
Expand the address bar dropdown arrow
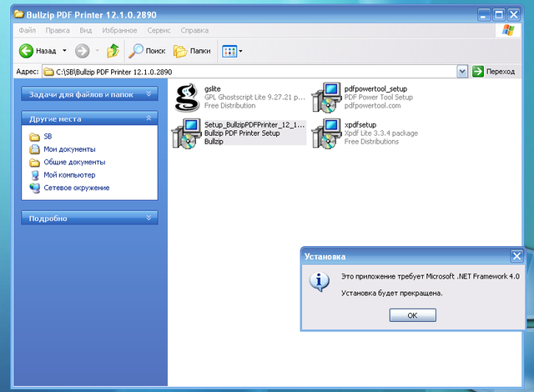tap(462, 72)
